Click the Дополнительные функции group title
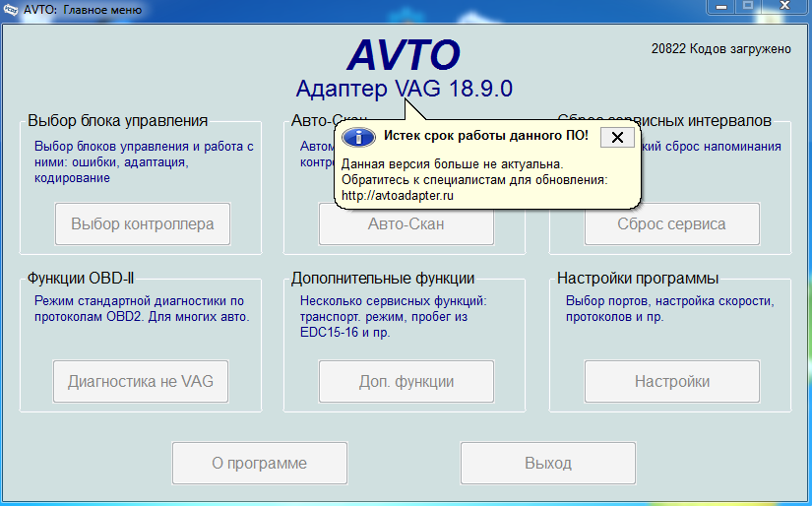812x506 pixels. click(383, 279)
